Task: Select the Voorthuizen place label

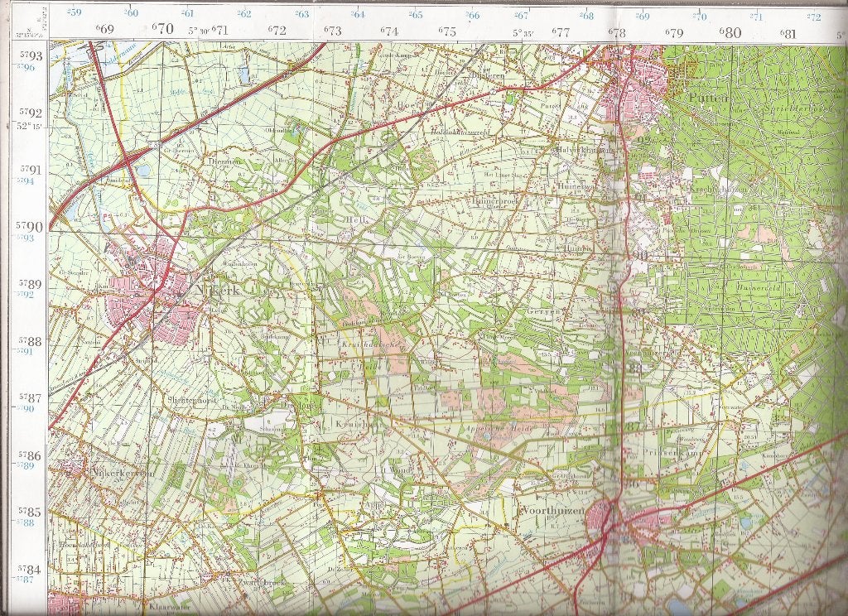Action: pyautogui.click(x=552, y=511)
